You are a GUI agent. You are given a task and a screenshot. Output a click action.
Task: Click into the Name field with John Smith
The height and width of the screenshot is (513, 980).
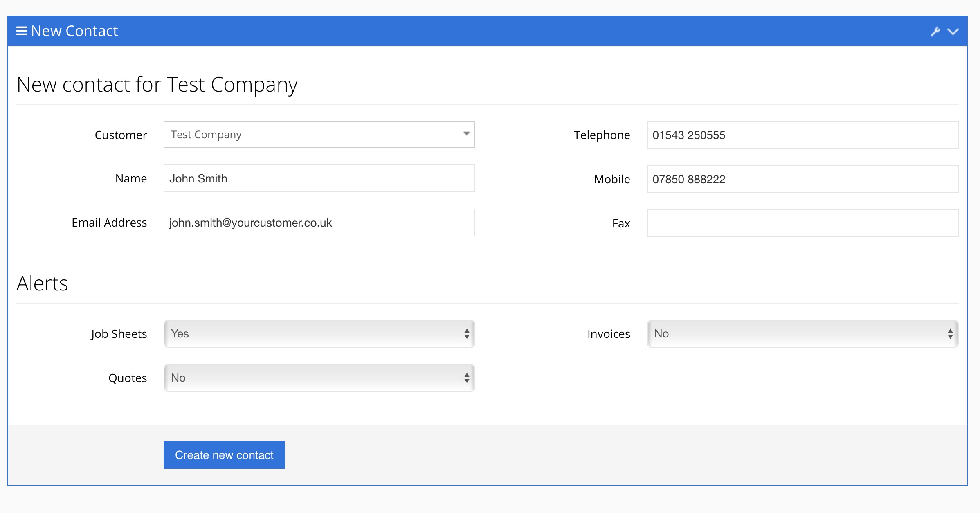[319, 179]
